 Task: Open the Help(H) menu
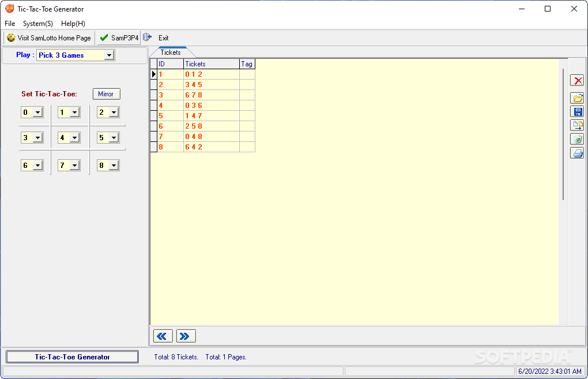(73, 23)
